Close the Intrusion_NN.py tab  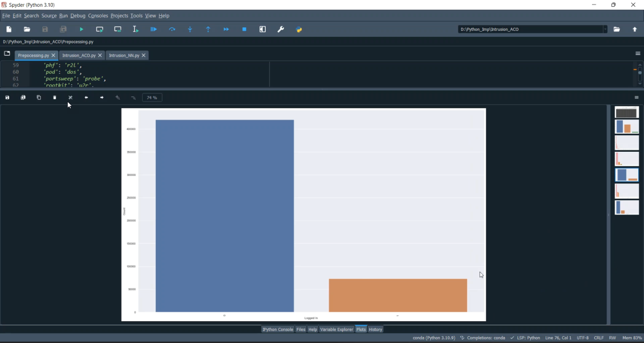point(144,56)
